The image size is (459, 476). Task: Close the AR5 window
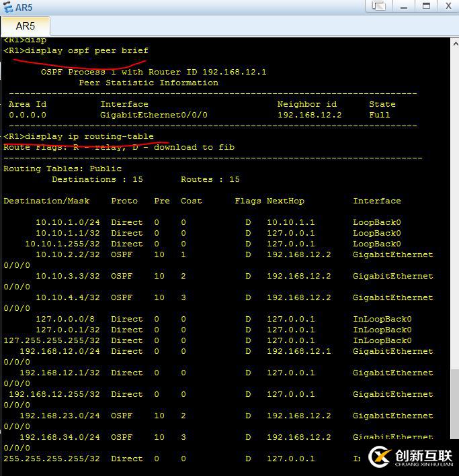pos(448,6)
